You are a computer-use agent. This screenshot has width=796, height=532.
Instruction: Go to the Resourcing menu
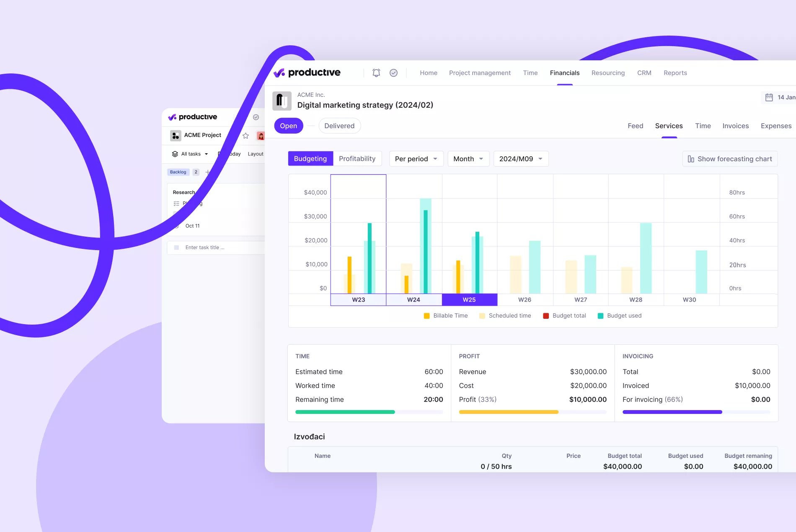[608, 73]
